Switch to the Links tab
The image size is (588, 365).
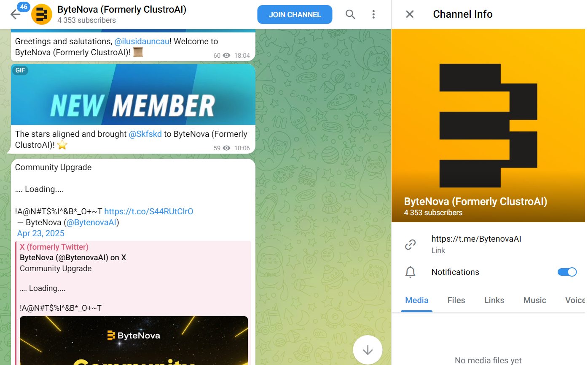coord(494,300)
